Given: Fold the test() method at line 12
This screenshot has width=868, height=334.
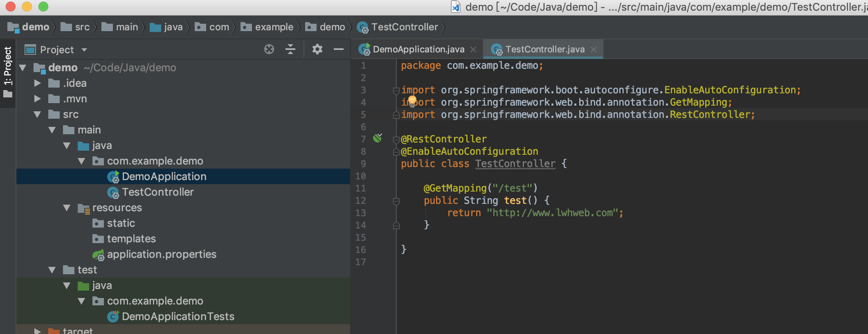Looking at the screenshot, I should 396,201.
